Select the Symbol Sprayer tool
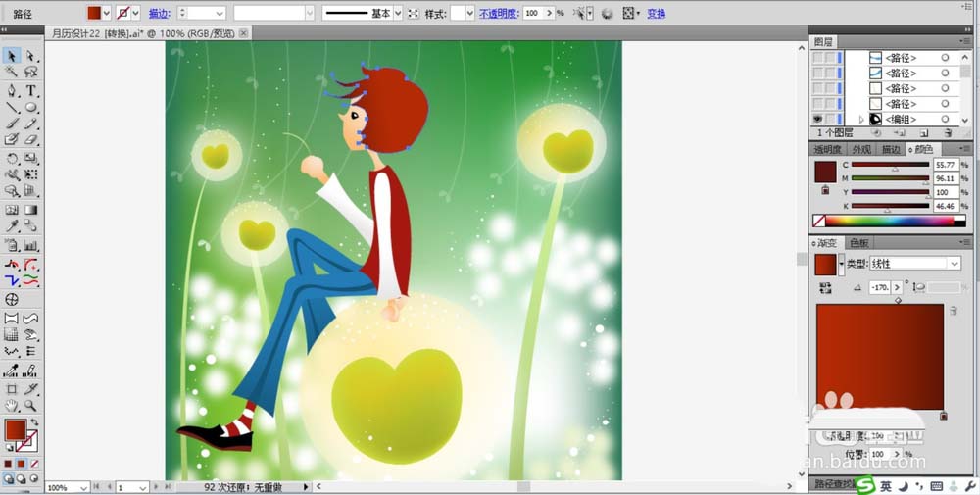This screenshot has height=495, width=980. point(11,245)
